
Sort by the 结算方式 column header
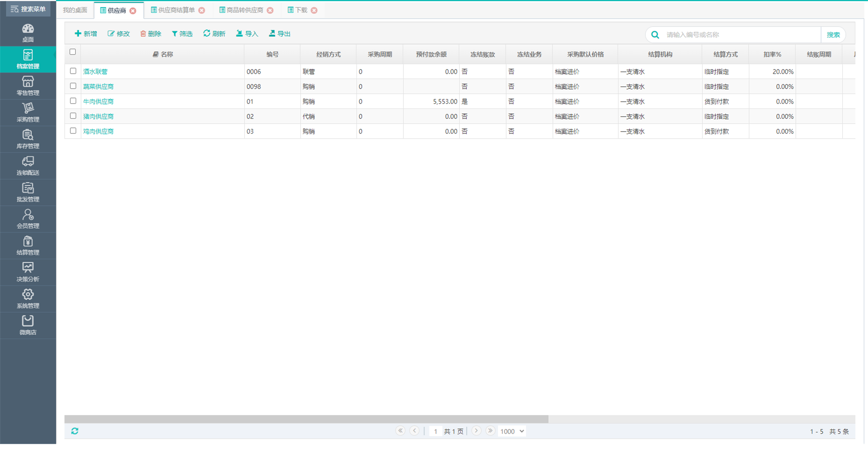tap(726, 54)
